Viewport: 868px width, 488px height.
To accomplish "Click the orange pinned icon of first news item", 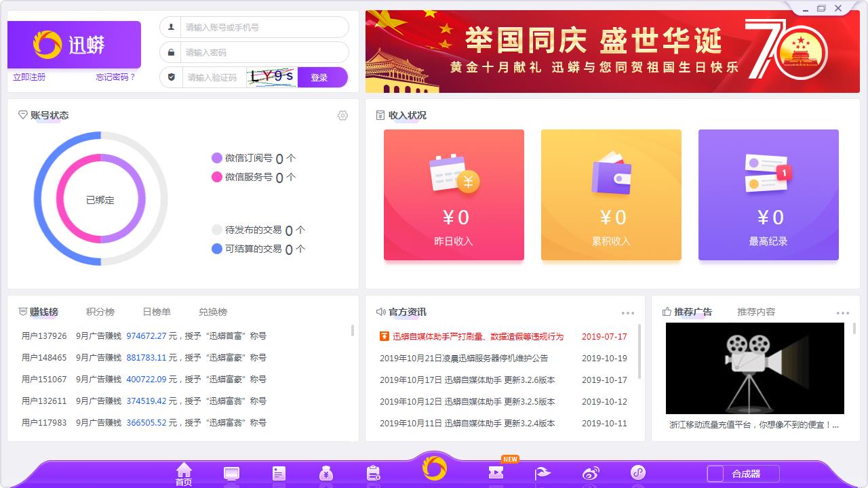I will point(384,336).
